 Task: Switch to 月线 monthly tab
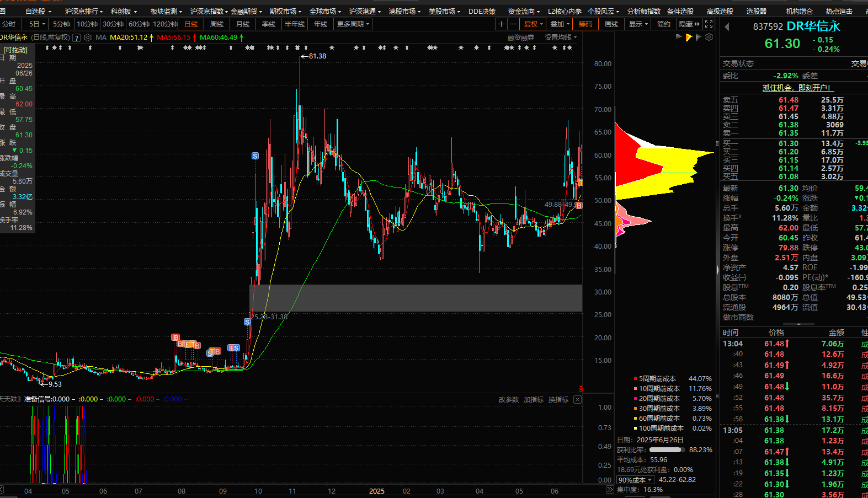[x=243, y=24]
